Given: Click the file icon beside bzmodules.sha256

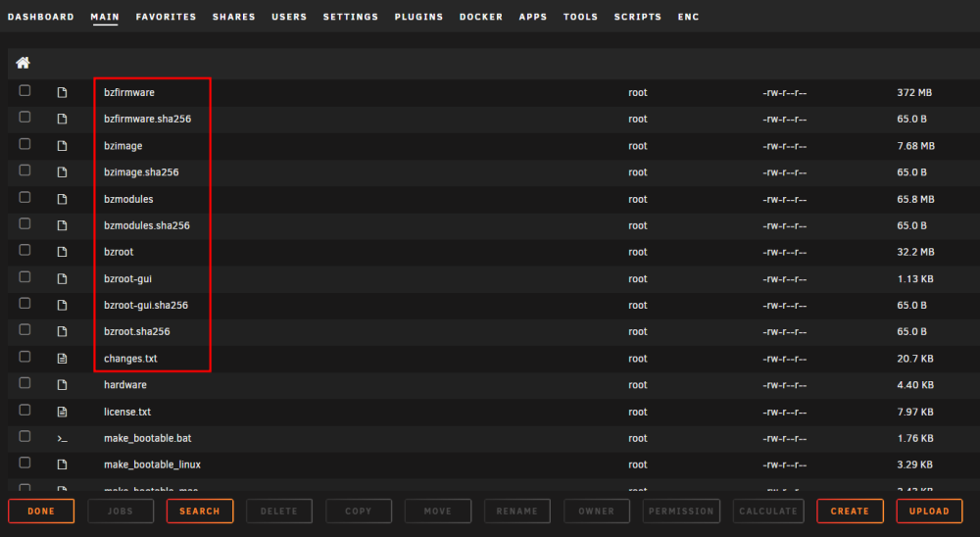Looking at the screenshot, I should [62, 225].
